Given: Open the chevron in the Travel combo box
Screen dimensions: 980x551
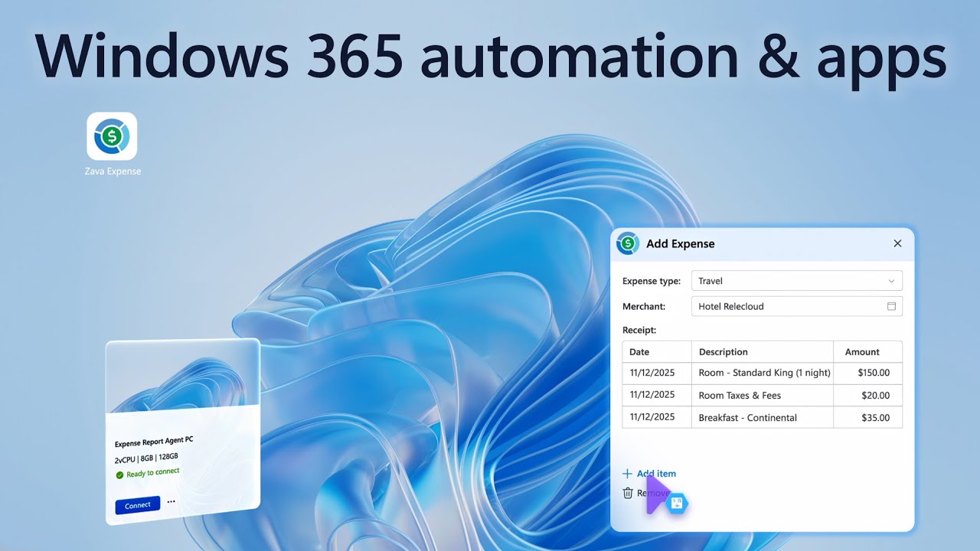Looking at the screenshot, I should (x=891, y=280).
